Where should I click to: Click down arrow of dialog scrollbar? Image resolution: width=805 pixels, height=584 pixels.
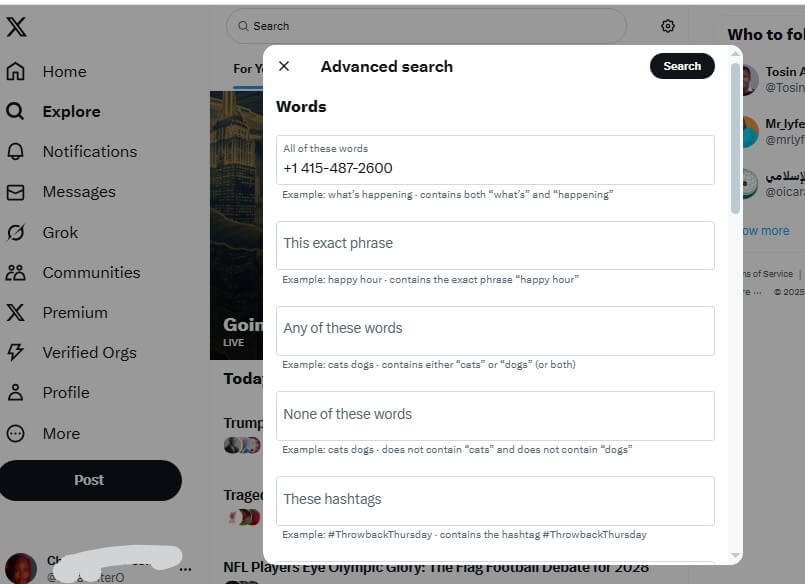click(735, 555)
